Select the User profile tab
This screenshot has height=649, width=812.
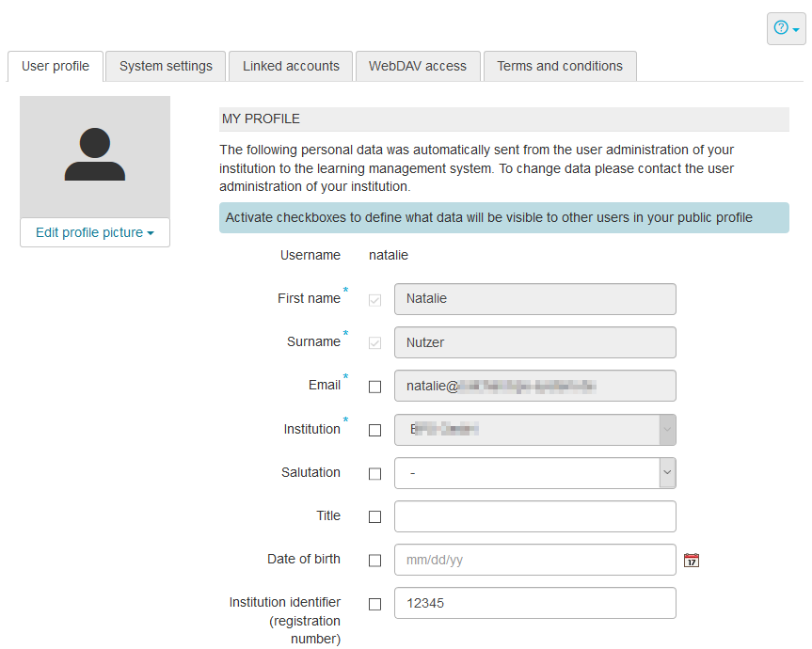pyautogui.click(x=56, y=66)
